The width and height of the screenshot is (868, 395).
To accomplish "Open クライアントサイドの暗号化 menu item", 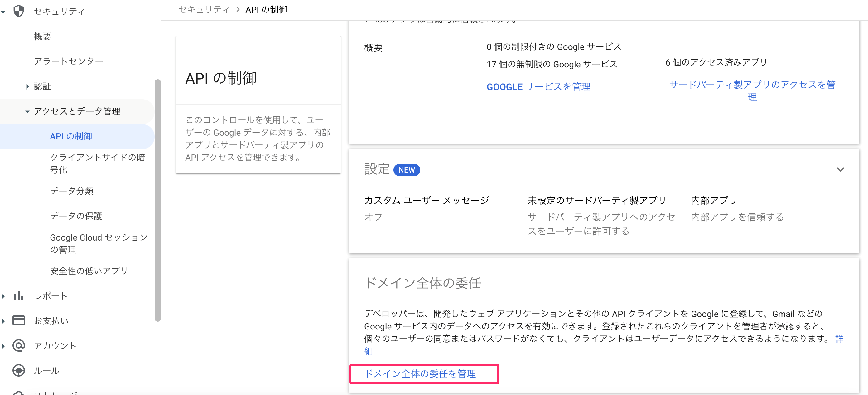I will (98, 163).
